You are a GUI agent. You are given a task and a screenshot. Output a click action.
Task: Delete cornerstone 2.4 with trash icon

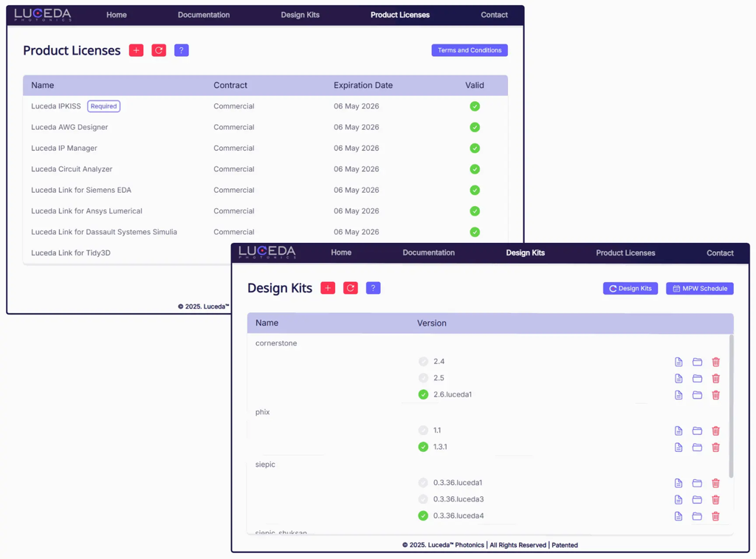click(716, 362)
